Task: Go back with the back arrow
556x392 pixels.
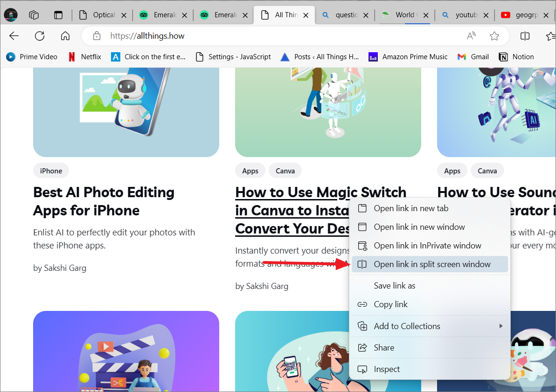Action: point(14,36)
